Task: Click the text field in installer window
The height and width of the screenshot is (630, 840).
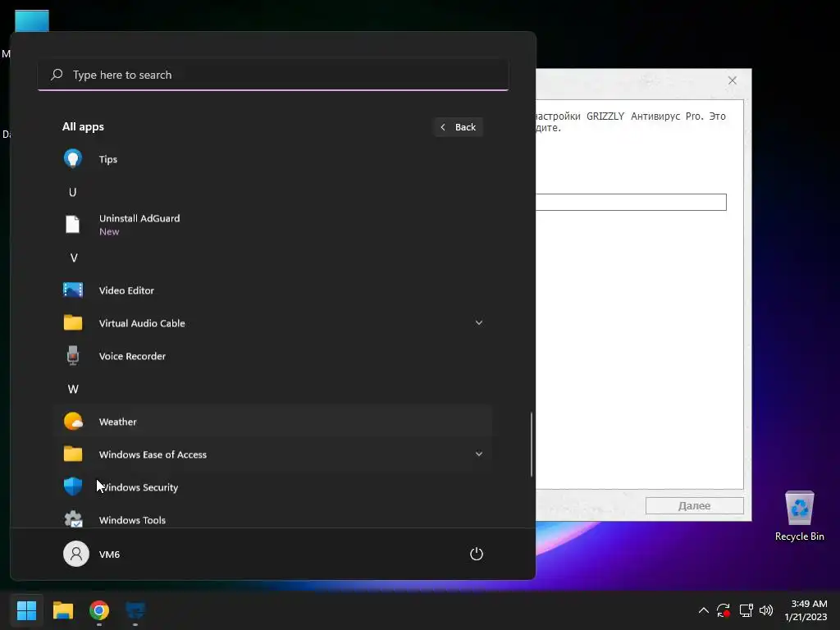Action: click(x=631, y=202)
